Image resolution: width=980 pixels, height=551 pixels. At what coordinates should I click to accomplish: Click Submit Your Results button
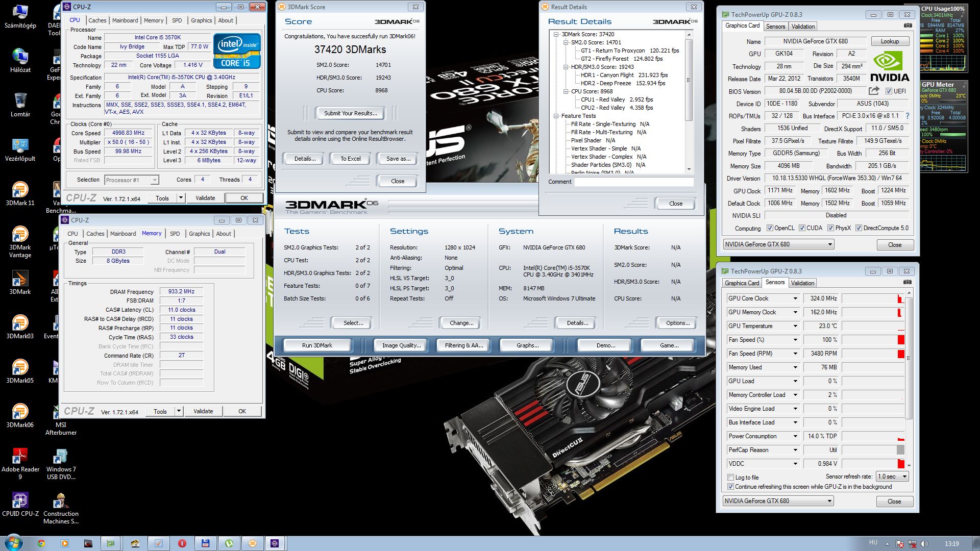(x=350, y=113)
